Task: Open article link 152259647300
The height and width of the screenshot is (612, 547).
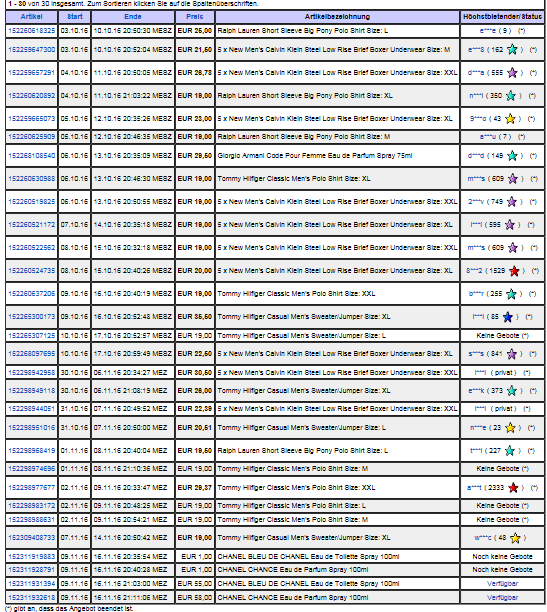Action: click(32, 50)
